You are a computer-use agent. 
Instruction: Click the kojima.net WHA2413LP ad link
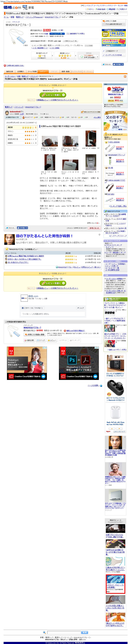(x=116, y=94)
